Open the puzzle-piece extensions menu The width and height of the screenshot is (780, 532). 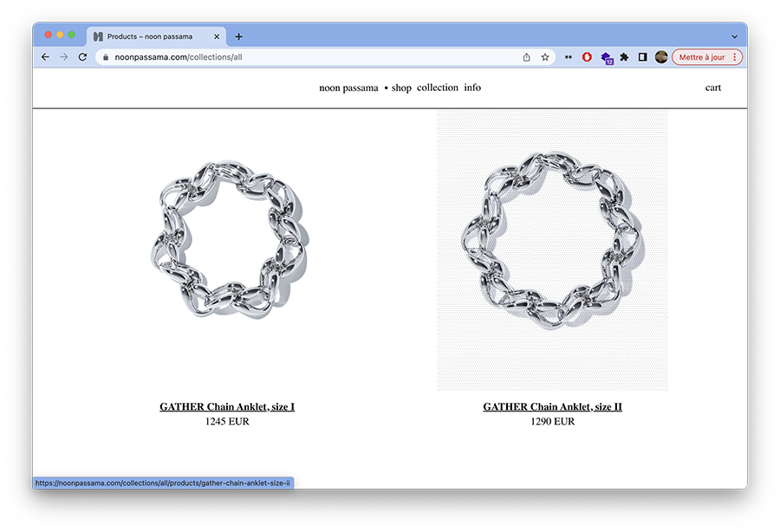pos(624,57)
